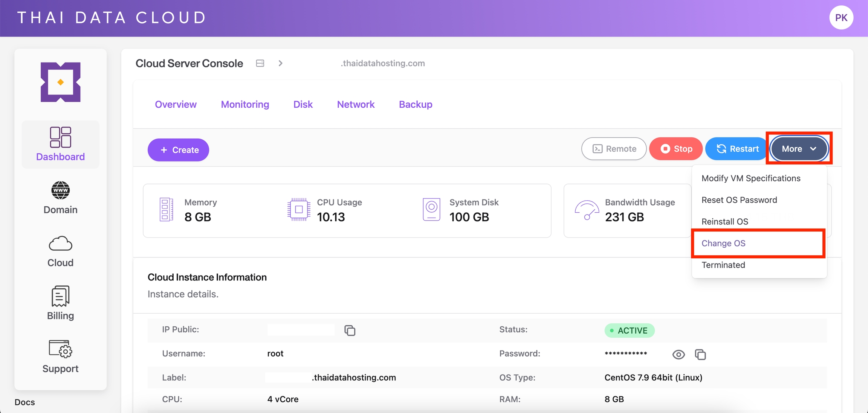The image size is (868, 413).
Task: Expand the More dropdown button
Action: 799,149
